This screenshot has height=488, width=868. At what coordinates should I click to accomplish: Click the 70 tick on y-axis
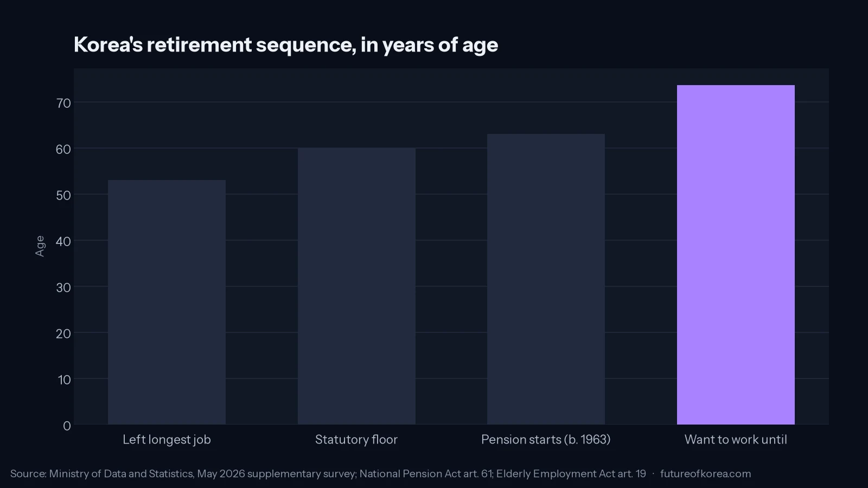click(63, 103)
